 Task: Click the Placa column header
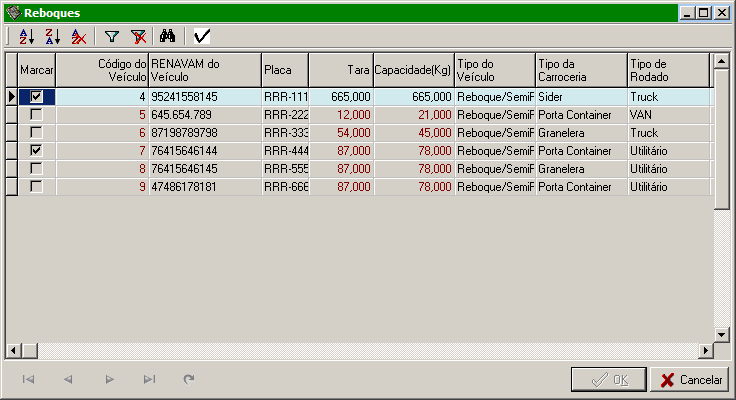coord(285,70)
